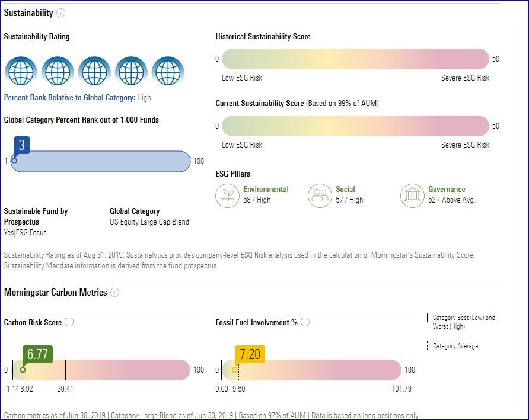Click the 8.92 category average label
This screenshot has width=529, height=420.
point(27,389)
